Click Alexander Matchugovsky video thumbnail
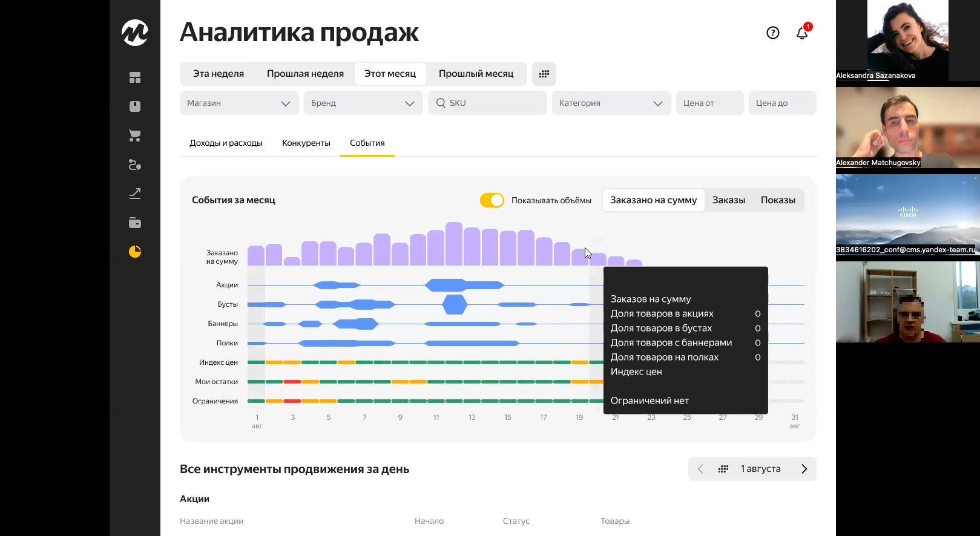 tap(908, 128)
